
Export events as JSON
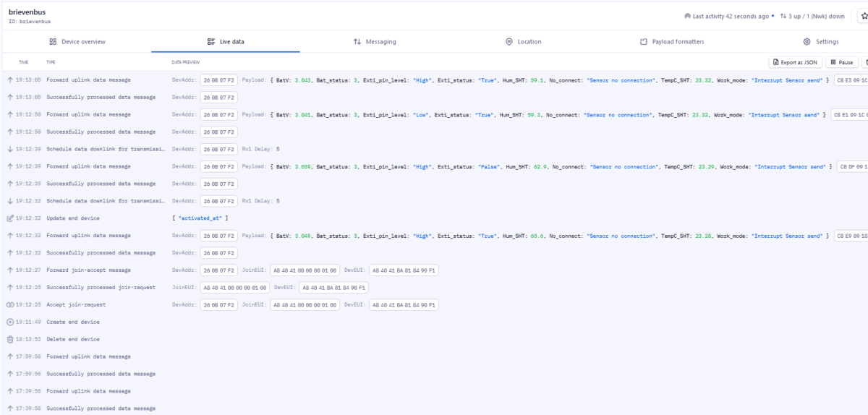coord(795,63)
